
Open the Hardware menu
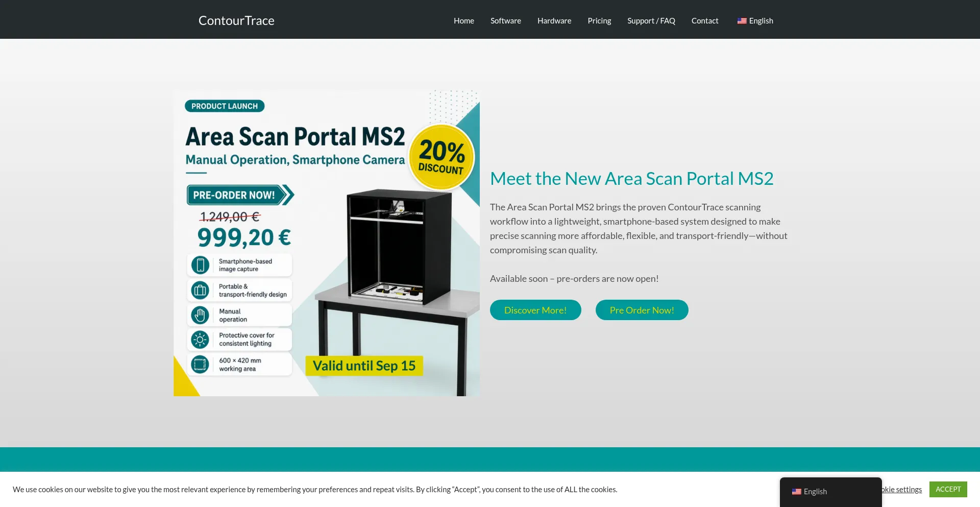[x=554, y=20]
